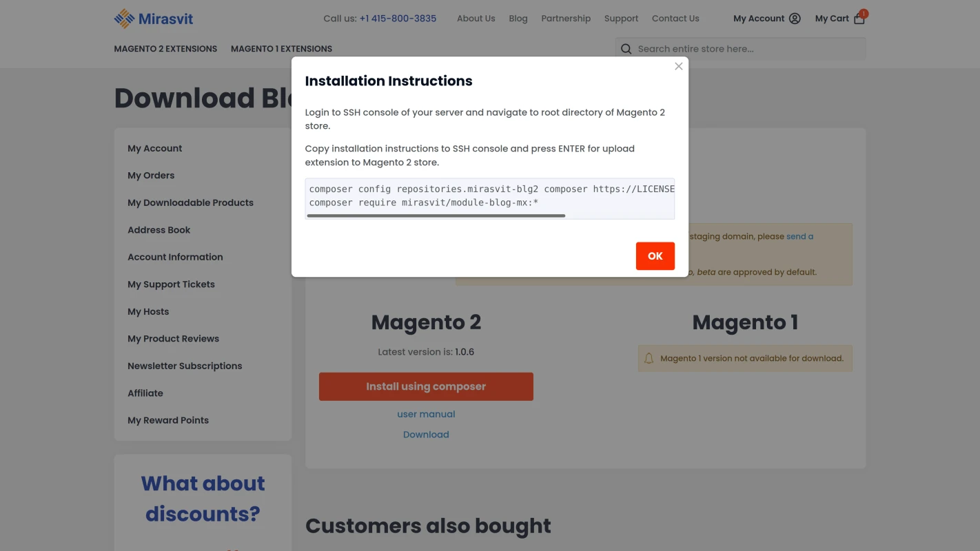This screenshot has width=980, height=551.
Task: Click the cart item count badge
Action: (864, 13)
